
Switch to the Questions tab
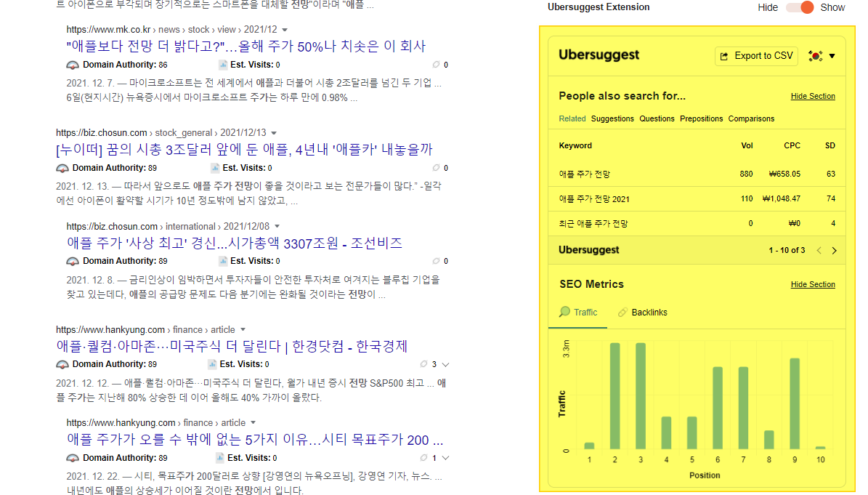[x=657, y=118]
